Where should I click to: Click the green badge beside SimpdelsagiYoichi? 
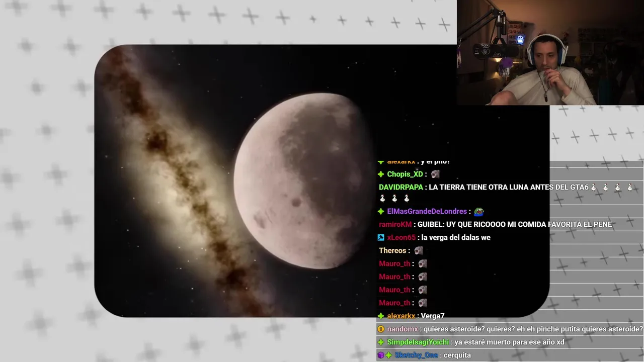pyautogui.click(x=381, y=342)
